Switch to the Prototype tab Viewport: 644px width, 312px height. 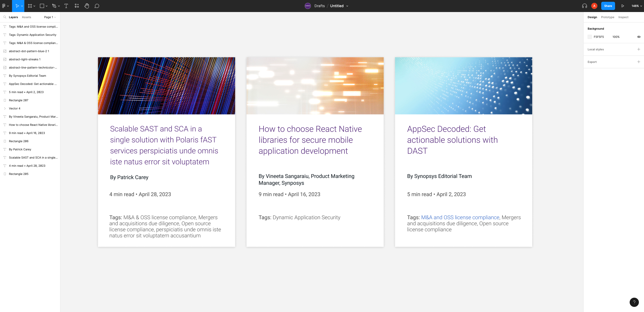coord(607,17)
